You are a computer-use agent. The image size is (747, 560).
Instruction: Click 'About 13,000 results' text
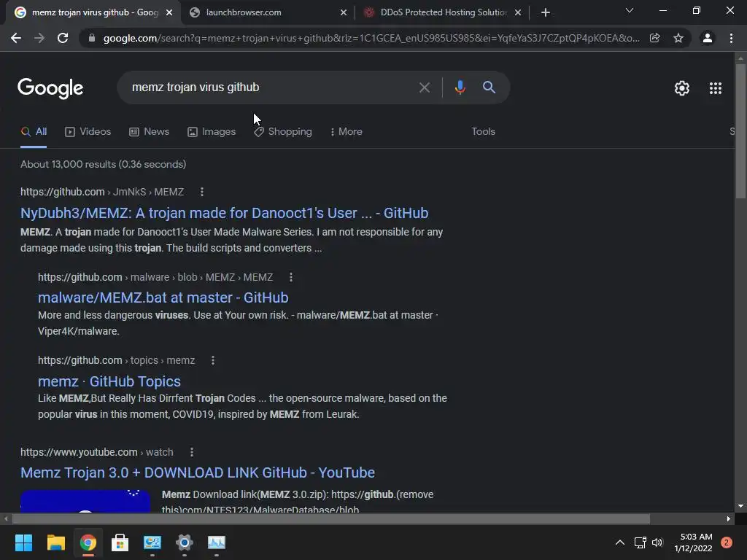[x=68, y=164]
